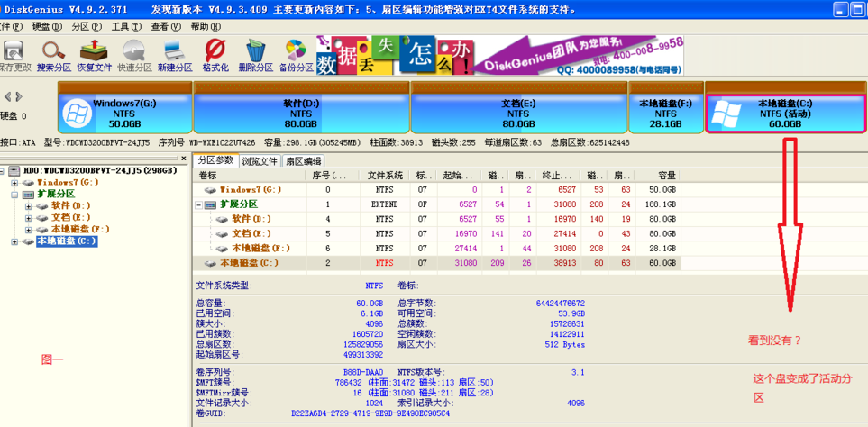Switch to the 扇区编辑 tab
The image size is (868, 427).
[304, 161]
